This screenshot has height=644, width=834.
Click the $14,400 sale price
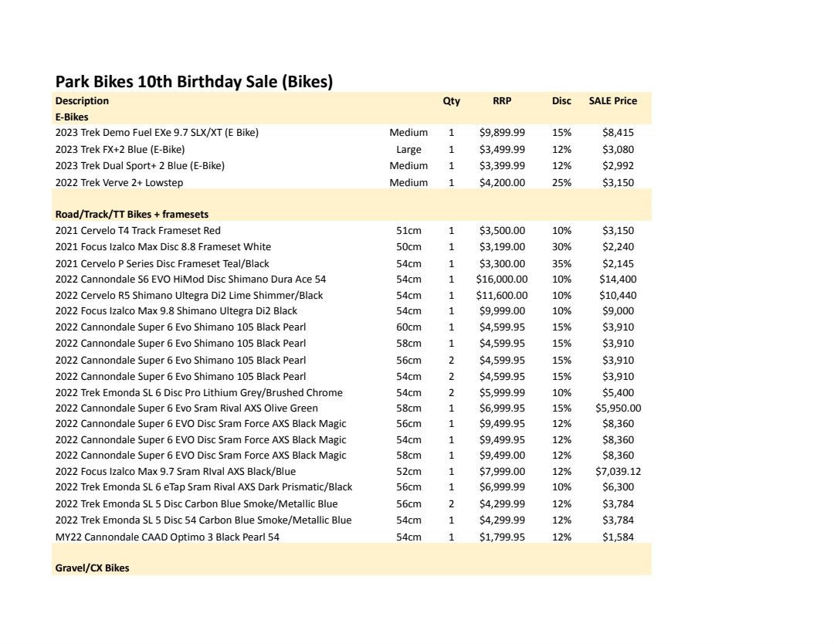coord(618,280)
